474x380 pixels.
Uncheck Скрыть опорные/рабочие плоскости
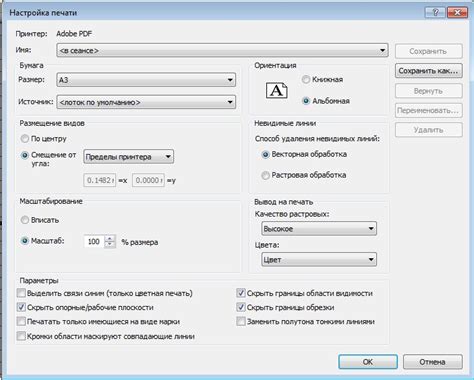pos(21,307)
